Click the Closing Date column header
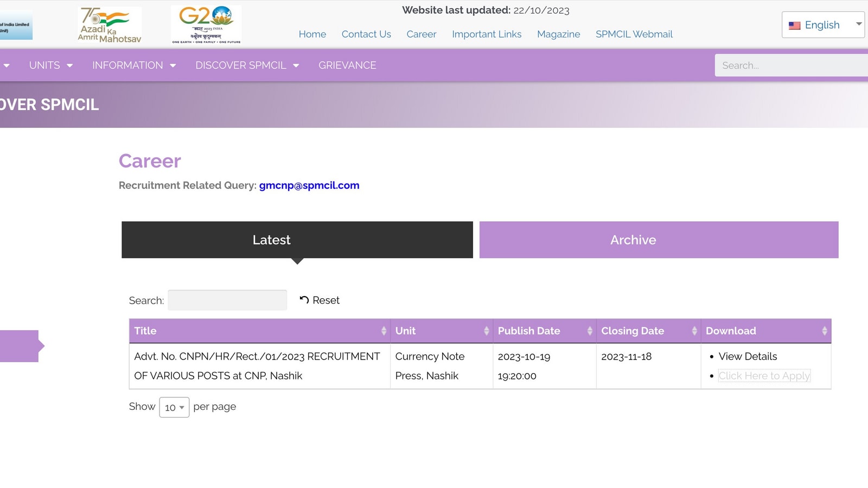Screen dimensions: 868x488 649,331
